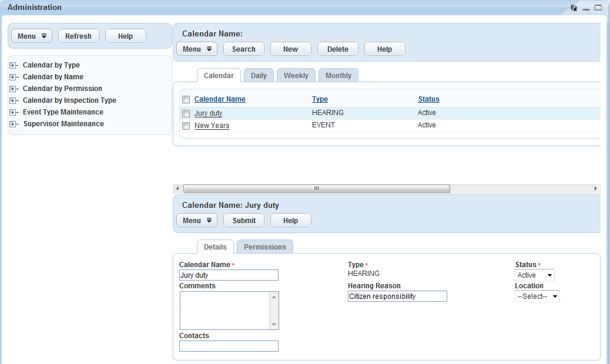The image size is (610, 364).
Task: Expand Calendar by Name plus icon
Action: [x=12, y=77]
